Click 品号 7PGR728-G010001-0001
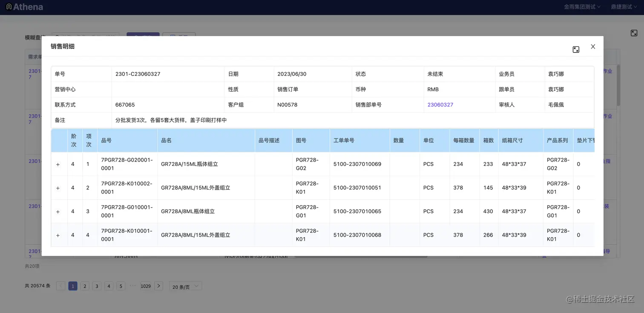 [127, 212]
